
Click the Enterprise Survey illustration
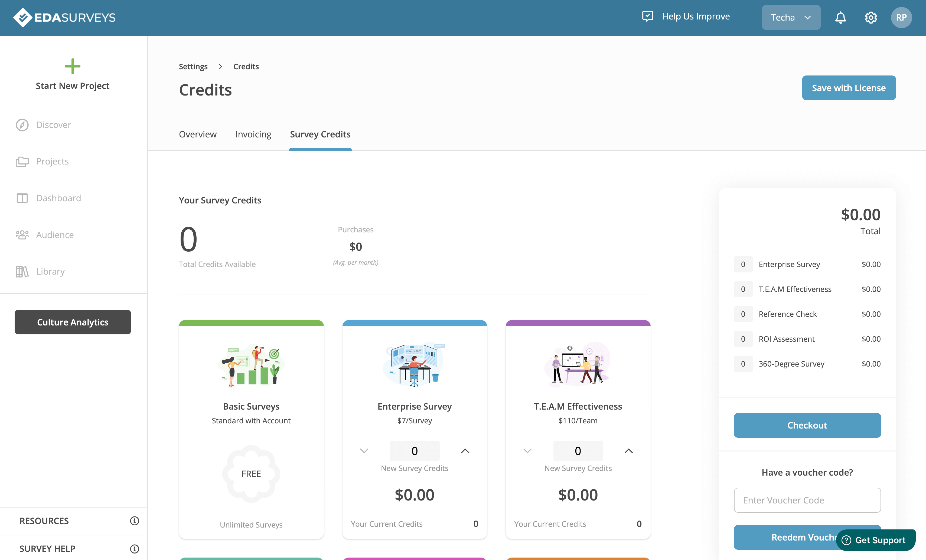[x=414, y=364]
